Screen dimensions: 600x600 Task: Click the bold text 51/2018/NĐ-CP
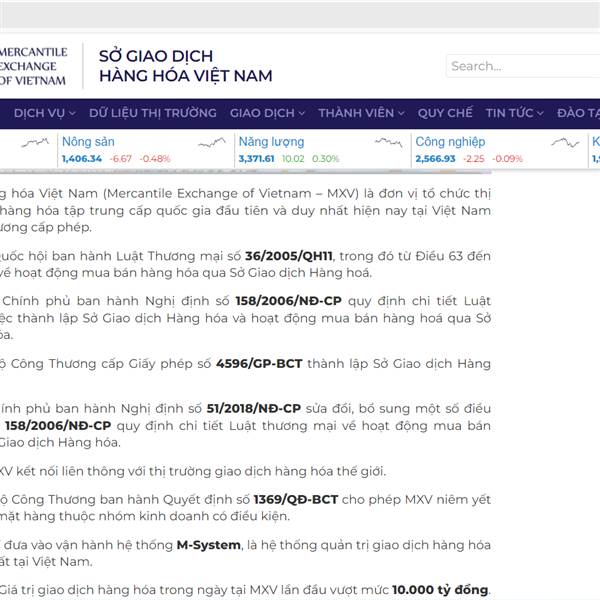pos(254,409)
